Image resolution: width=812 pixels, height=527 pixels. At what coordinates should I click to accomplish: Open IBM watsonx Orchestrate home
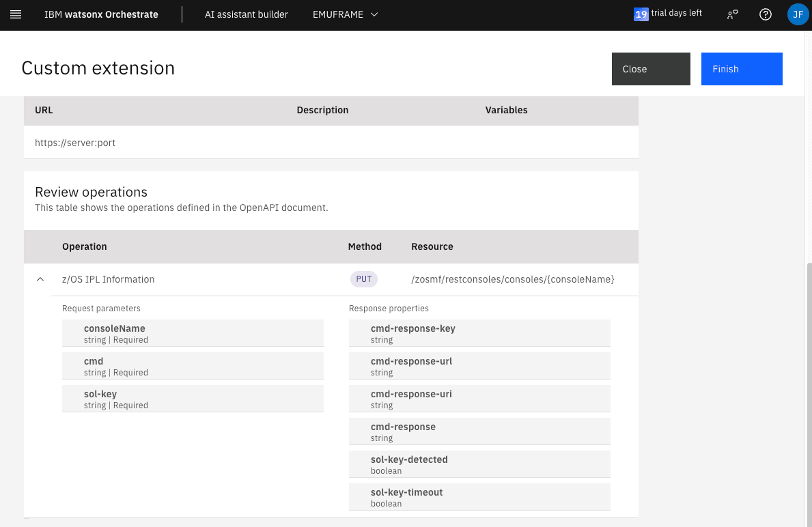pyautogui.click(x=101, y=14)
